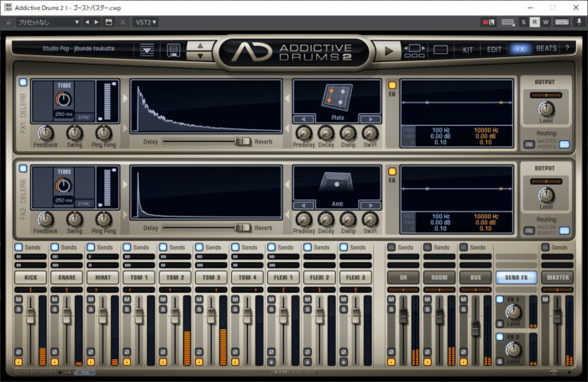Select previous reverb type before Plate
Screen dimensions: 588x382
tap(303, 119)
